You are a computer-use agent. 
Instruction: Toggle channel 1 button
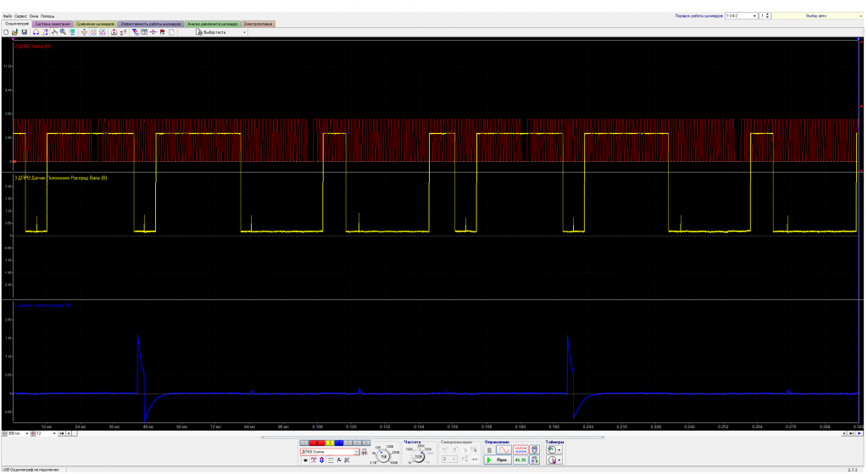tap(304, 443)
